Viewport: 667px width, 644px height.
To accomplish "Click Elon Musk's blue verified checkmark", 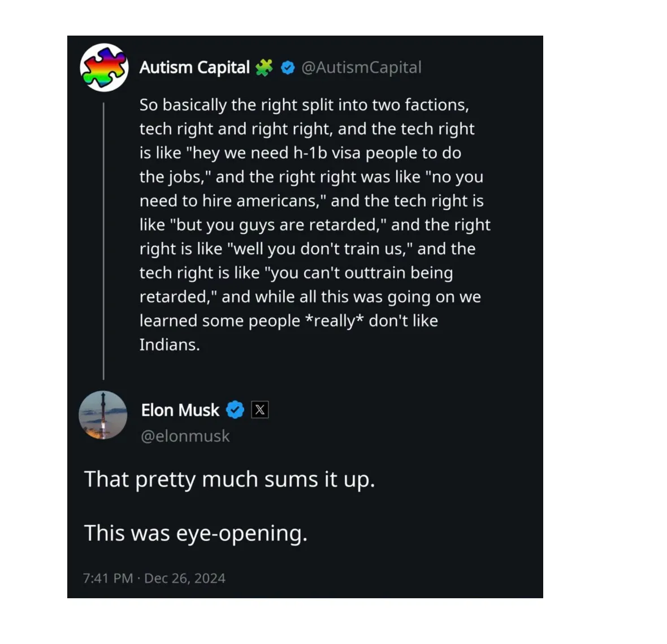I will click(x=235, y=410).
